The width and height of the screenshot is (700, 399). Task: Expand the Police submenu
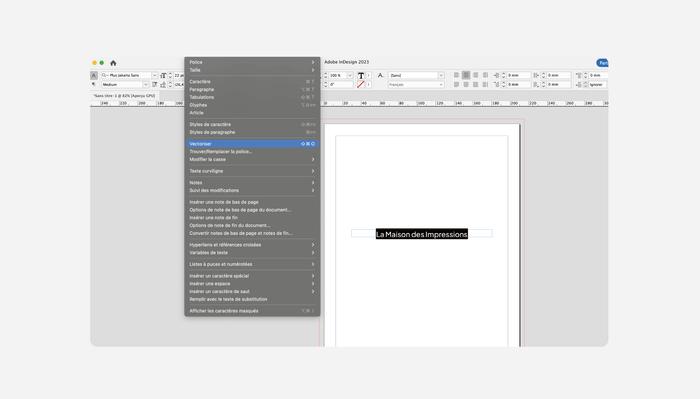252,62
